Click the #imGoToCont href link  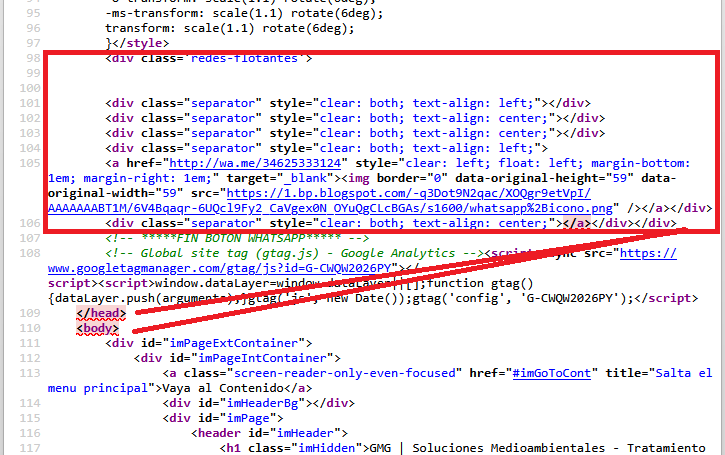point(552,373)
